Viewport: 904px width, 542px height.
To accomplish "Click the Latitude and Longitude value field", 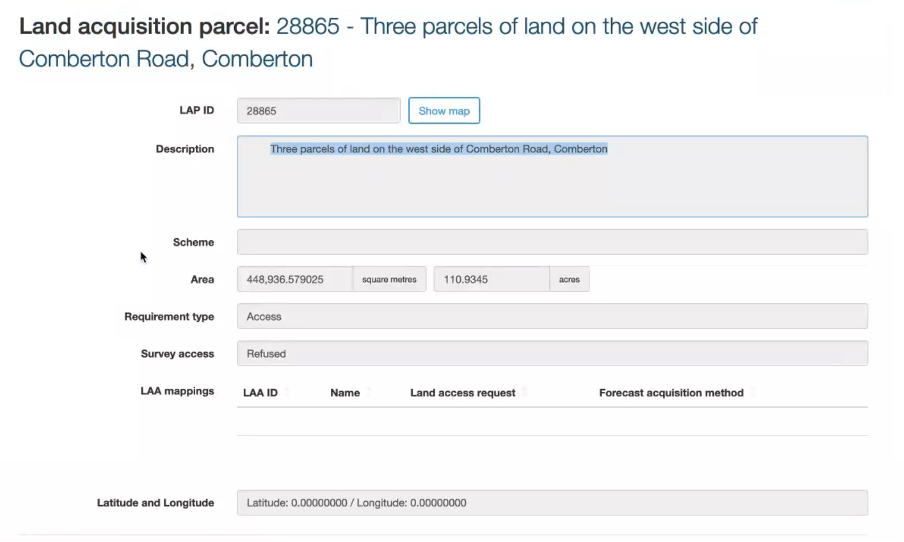I will (552, 503).
